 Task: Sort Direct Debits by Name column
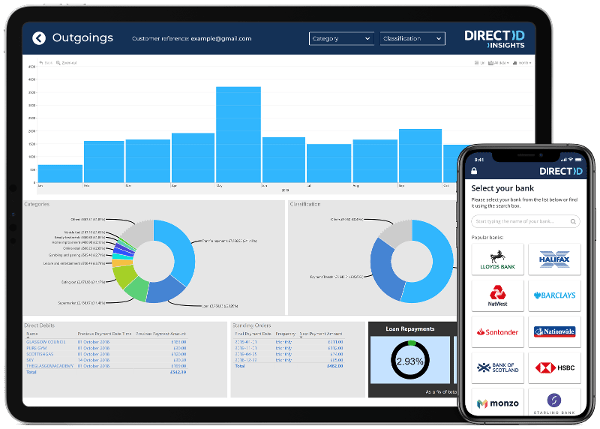[32, 334]
